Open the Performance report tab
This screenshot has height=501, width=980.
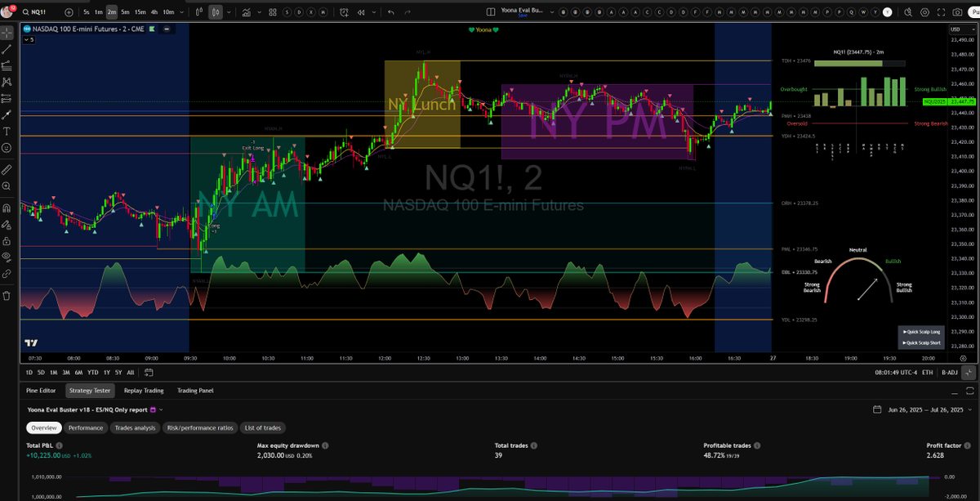point(86,427)
